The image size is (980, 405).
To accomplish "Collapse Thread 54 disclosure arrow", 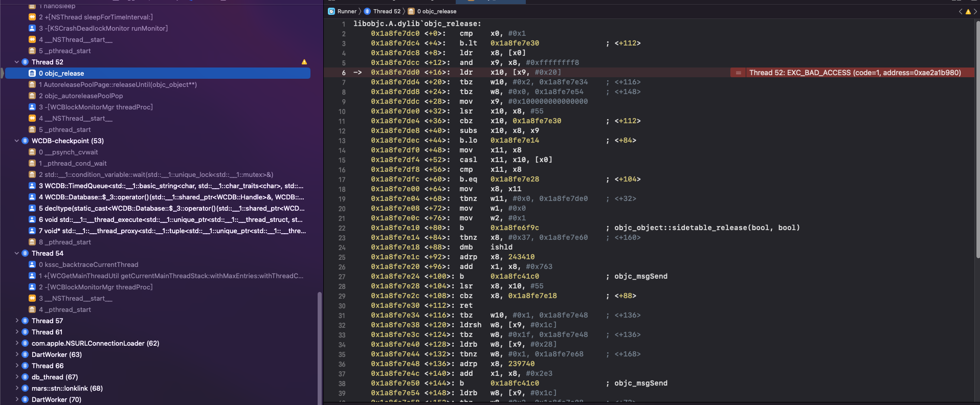I will tap(16, 253).
